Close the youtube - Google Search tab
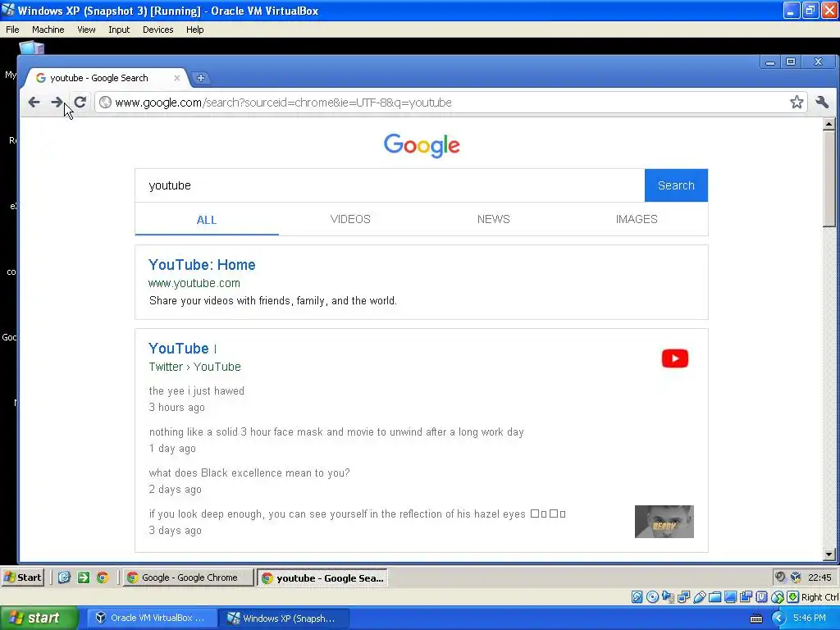The image size is (840, 630). [177, 78]
